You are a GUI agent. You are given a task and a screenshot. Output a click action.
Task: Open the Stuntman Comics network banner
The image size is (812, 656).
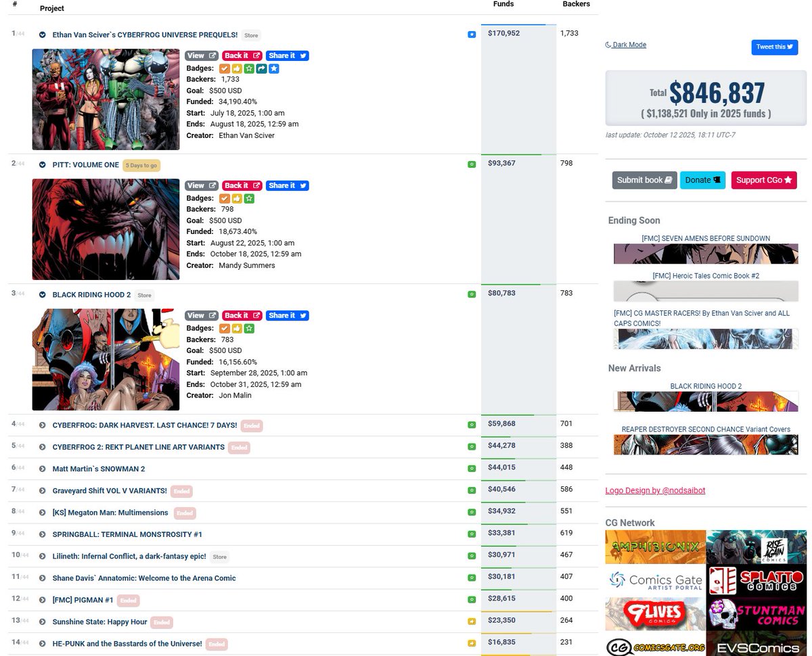[757, 613]
